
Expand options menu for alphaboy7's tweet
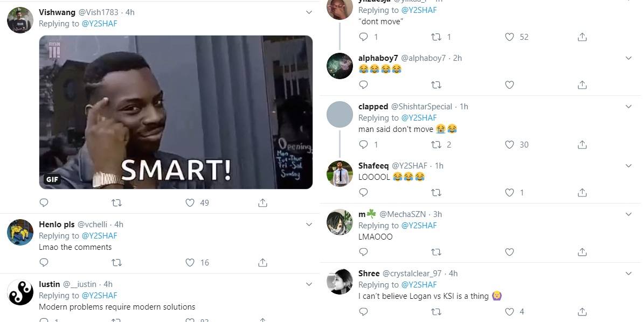point(628,58)
